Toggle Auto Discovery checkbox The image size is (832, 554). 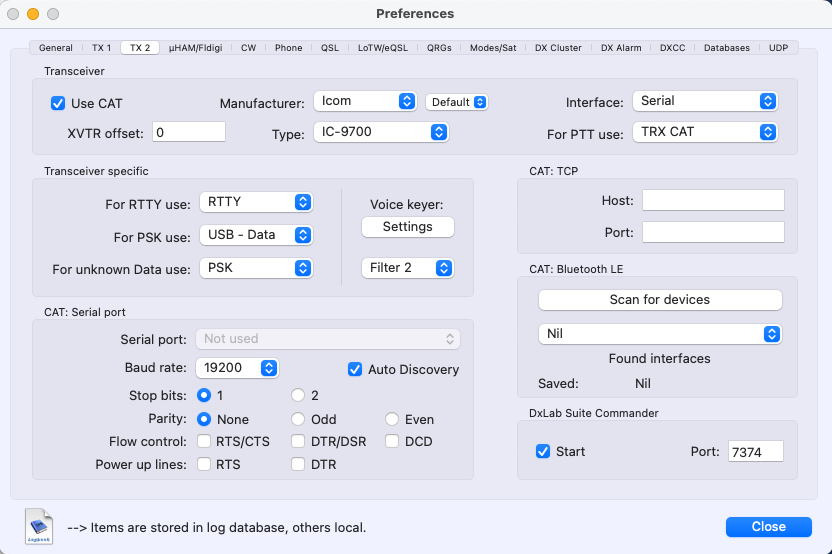coord(355,369)
